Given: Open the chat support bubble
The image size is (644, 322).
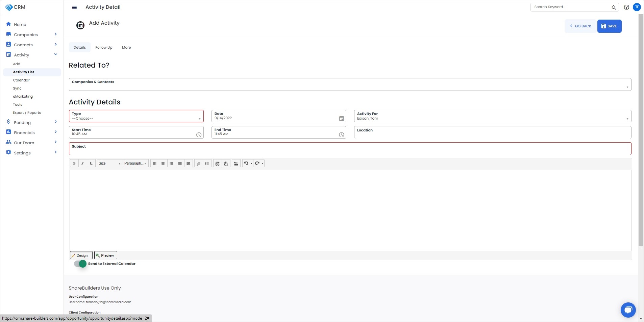Looking at the screenshot, I should (x=628, y=310).
